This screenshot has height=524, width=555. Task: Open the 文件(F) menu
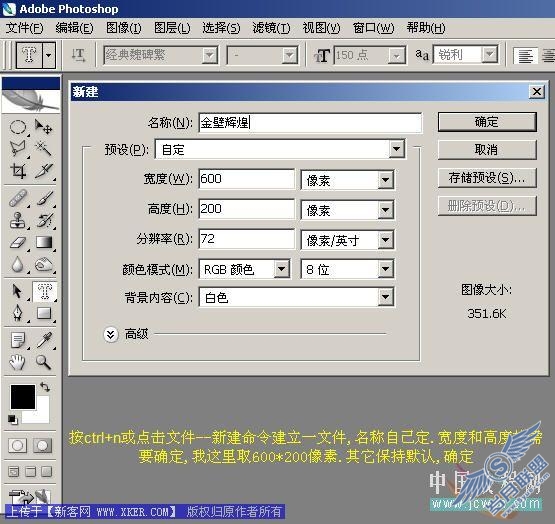click(24, 28)
